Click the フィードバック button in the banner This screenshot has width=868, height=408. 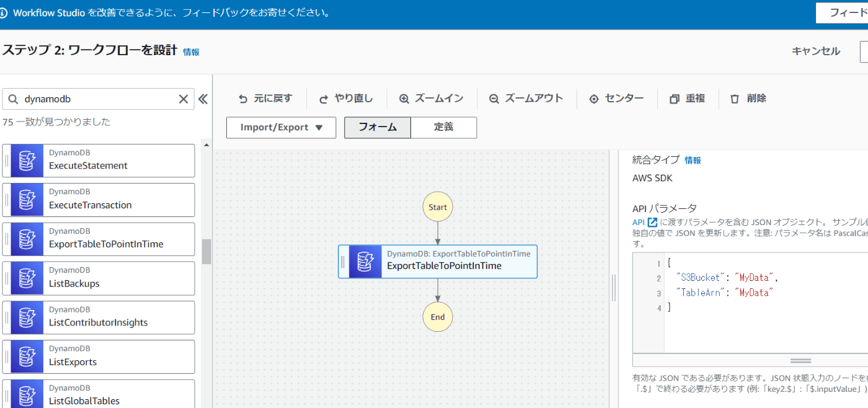coord(842,13)
